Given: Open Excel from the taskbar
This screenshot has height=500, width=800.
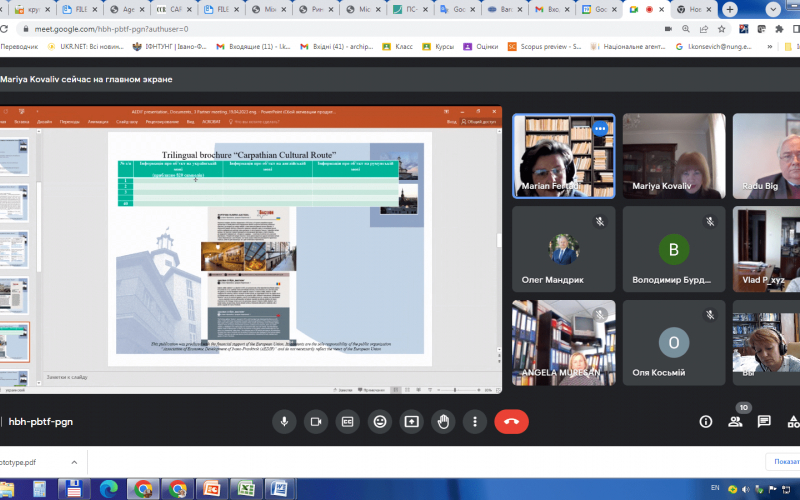Looking at the screenshot, I should click(246, 489).
